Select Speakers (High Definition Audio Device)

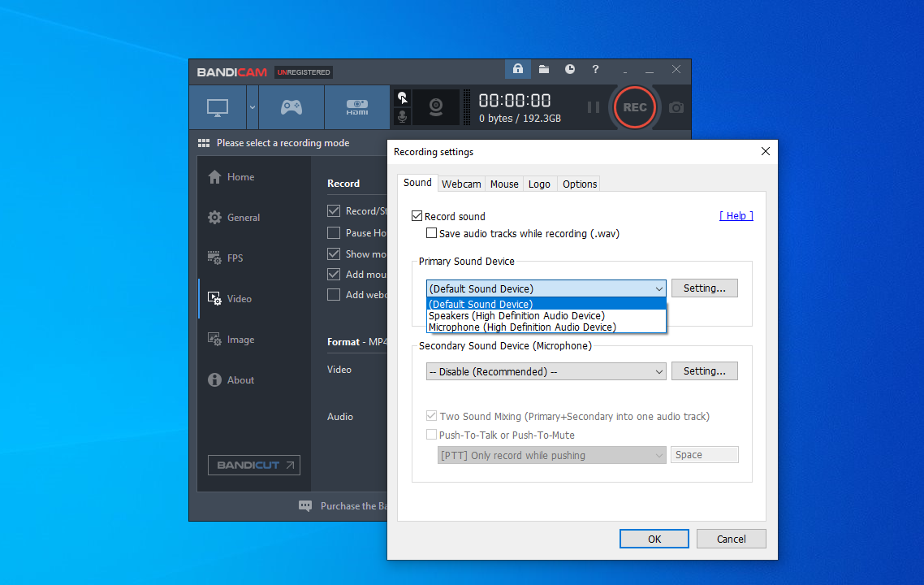(520, 315)
